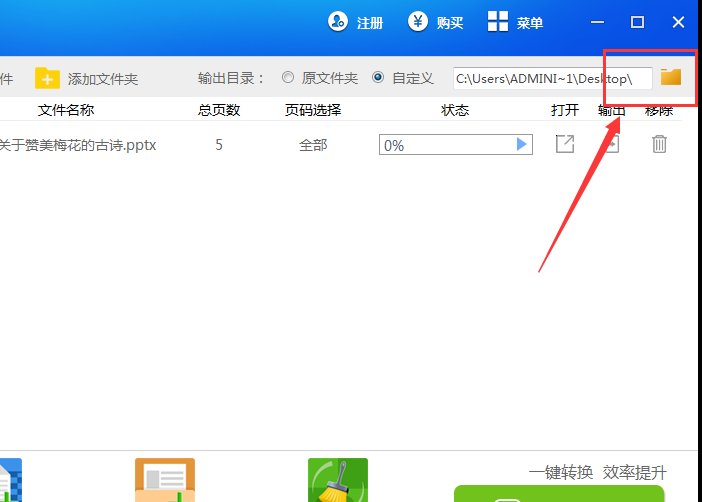Click the green broom cleanup icon

click(338, 480)
